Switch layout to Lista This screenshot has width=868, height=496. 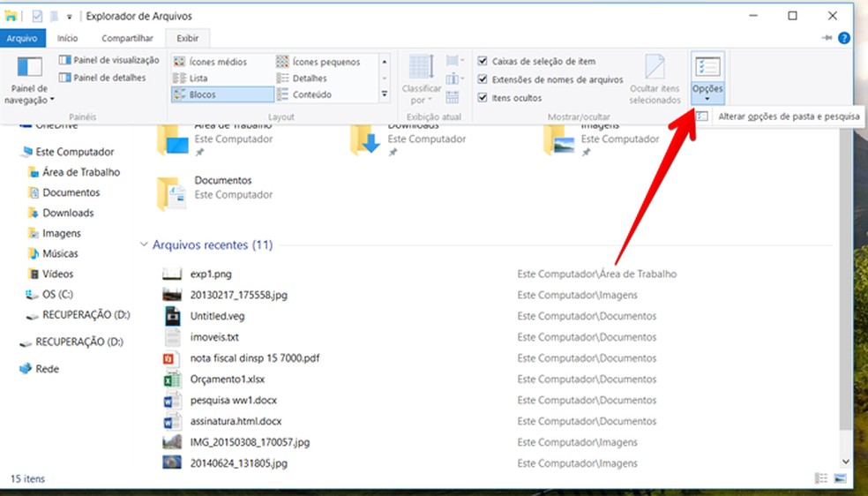[x=191, y=78]
